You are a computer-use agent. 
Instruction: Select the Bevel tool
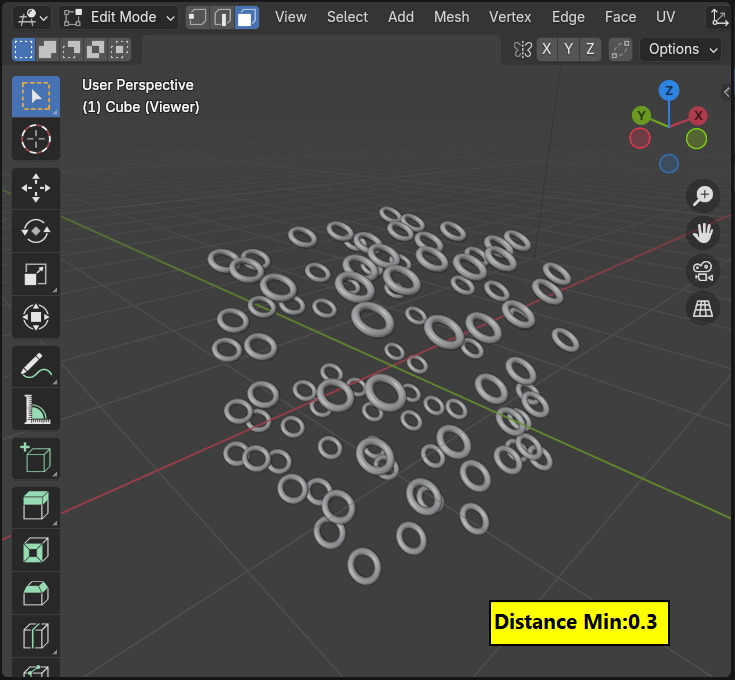click(36, 593)
